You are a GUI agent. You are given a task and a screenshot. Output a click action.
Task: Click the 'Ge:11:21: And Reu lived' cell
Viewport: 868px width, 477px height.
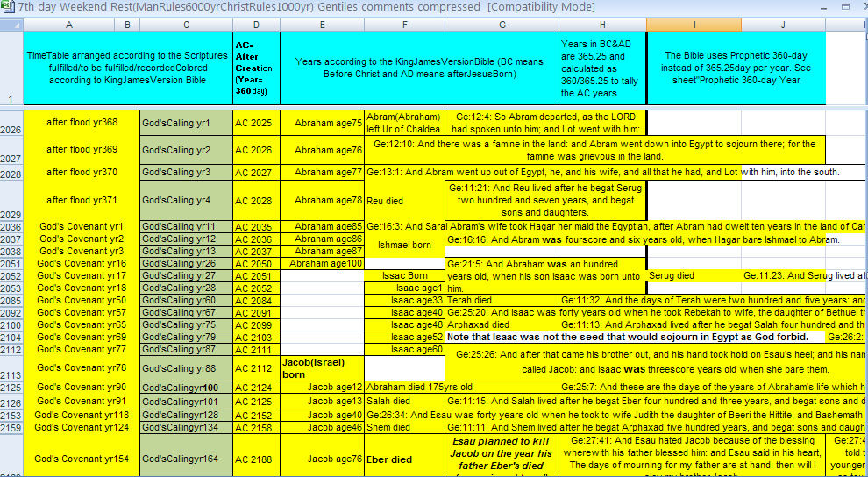[545, 200]
